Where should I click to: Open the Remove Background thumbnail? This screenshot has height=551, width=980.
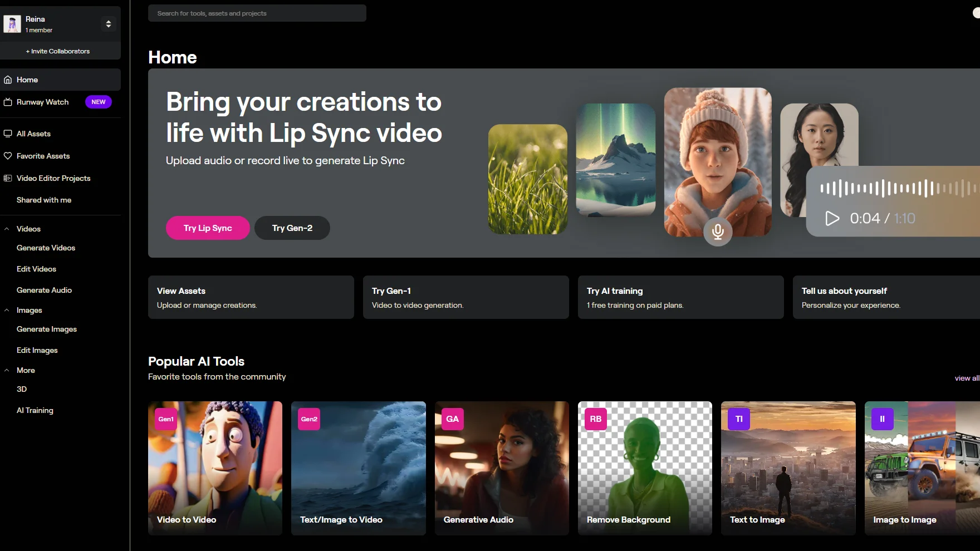[645, 468]
